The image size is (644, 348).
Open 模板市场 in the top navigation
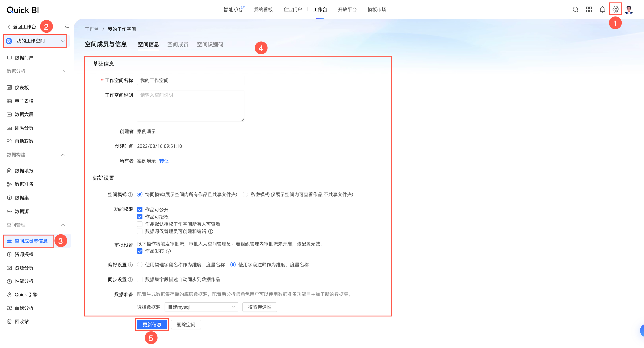377,9
